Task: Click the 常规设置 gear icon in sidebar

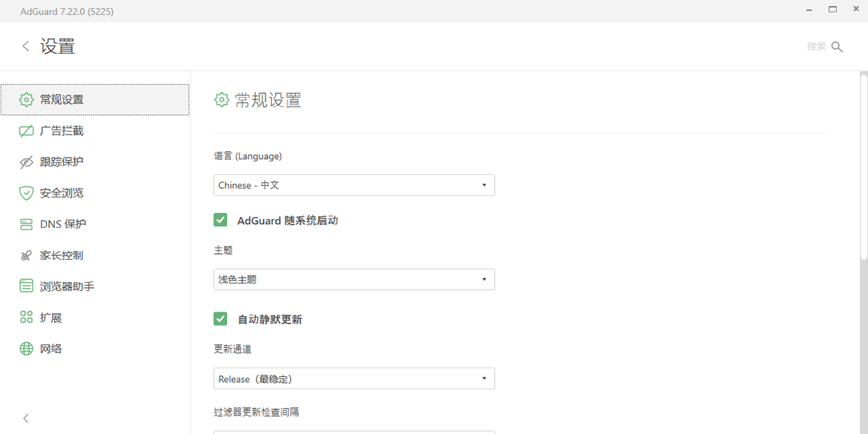Action: point(27,100)
